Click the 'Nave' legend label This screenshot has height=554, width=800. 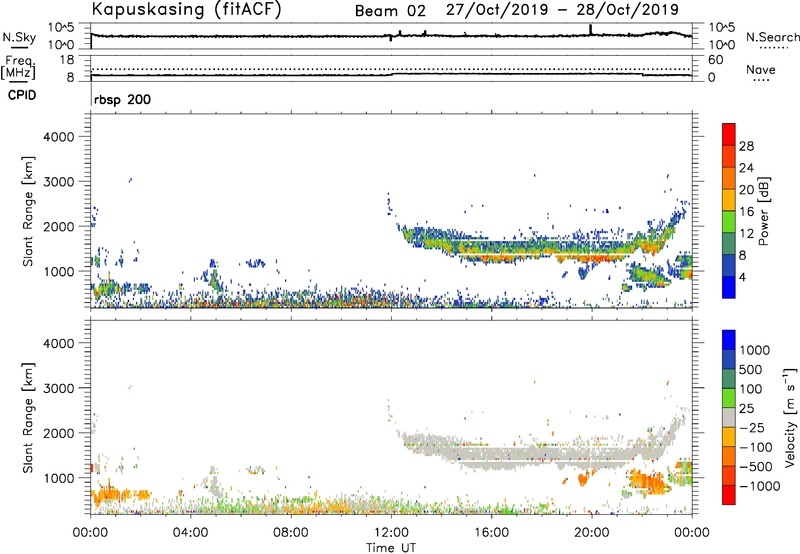coord(760,70)
